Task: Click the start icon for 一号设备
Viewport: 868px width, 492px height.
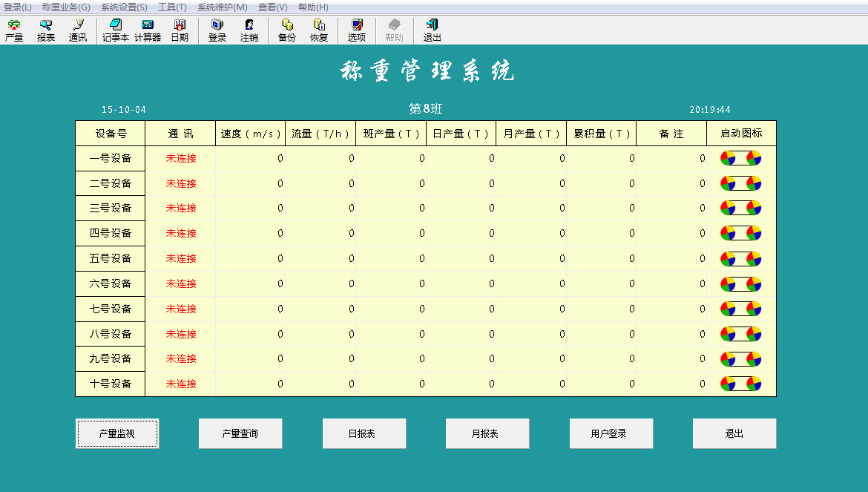Action: (x=740, y=158)
